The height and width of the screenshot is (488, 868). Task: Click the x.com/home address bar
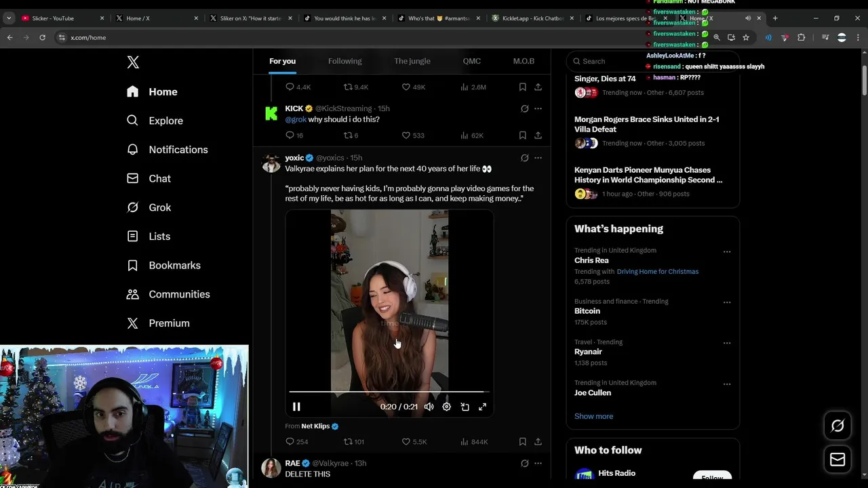click(x=380, y=37)
